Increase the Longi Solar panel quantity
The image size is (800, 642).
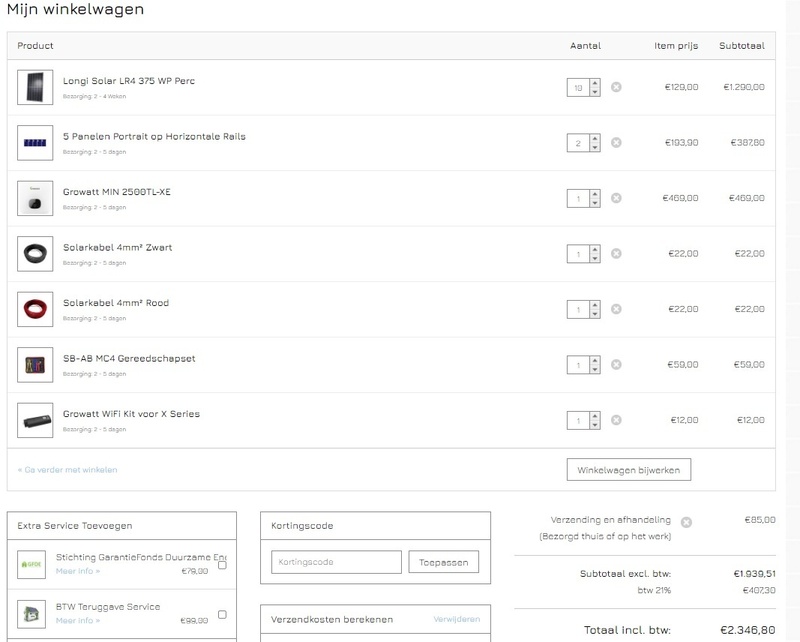(595, 83)
